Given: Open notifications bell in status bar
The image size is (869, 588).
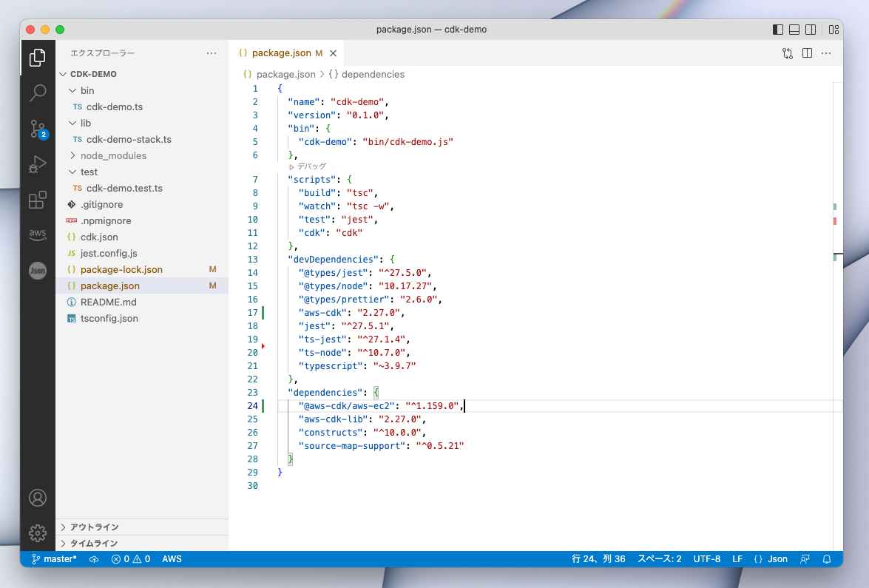Looking at the screenshot, I should (x=827, y=559).
